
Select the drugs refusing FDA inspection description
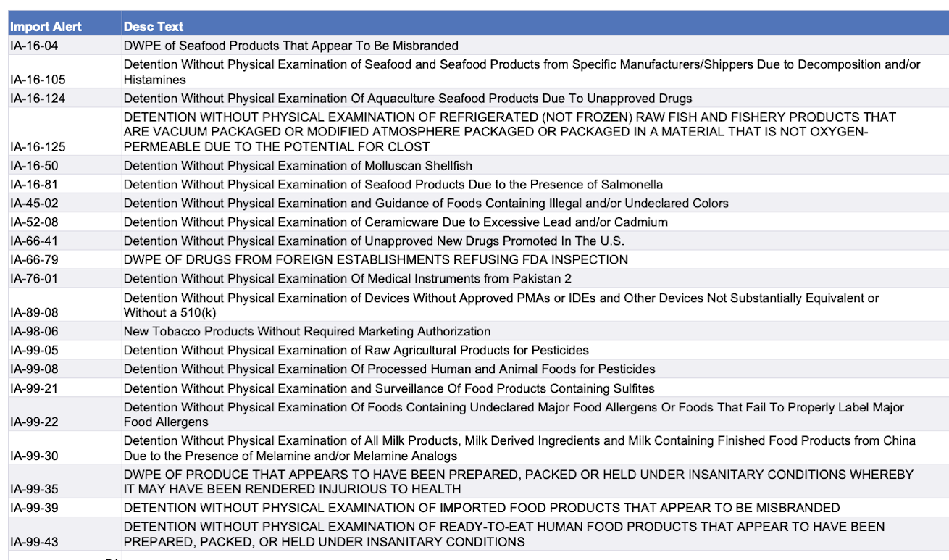[376, 259]
